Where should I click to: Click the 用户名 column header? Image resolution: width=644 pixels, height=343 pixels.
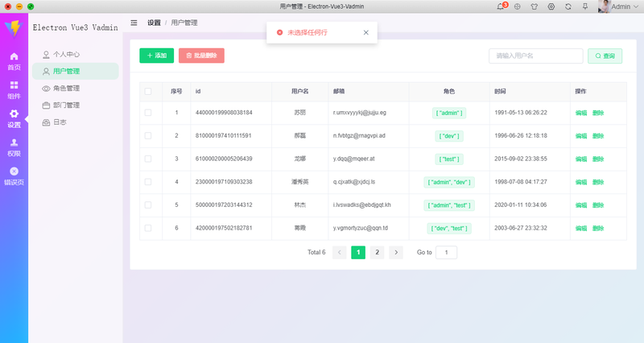299,91
